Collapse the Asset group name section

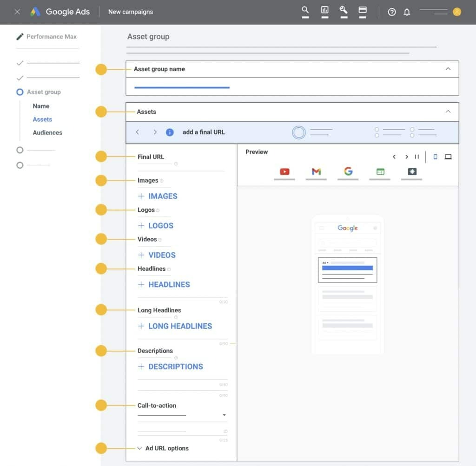448,69
